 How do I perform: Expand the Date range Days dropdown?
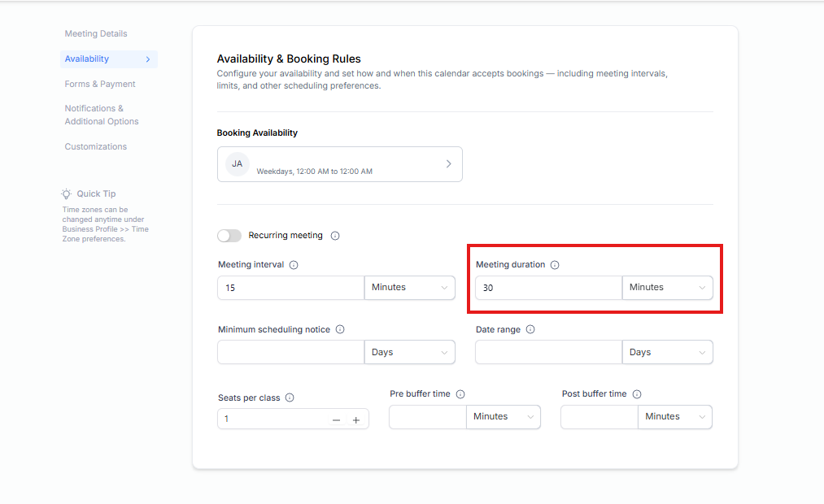pyautogui.click(x=667, y=353)
